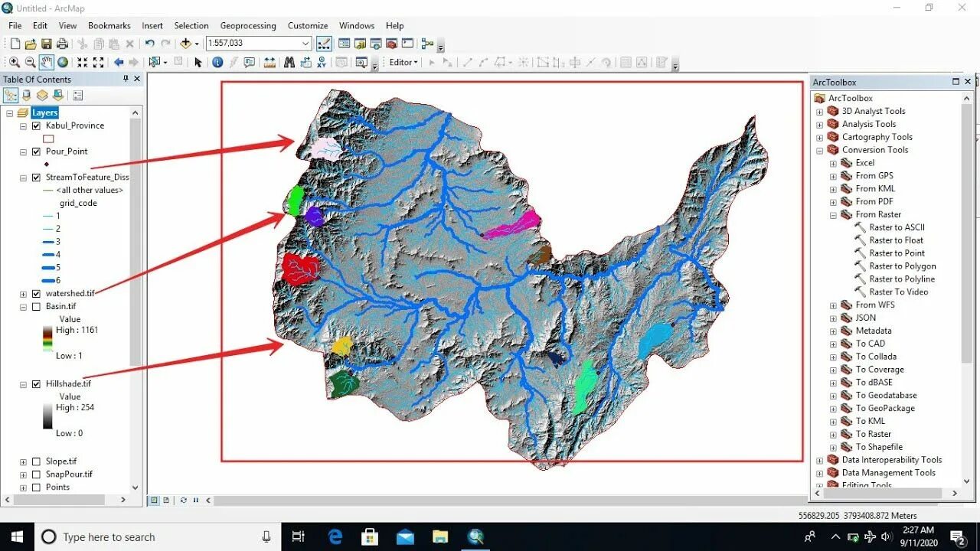The height and width of the screenshot is (551, 980).
Task: Switch TOC to List By Visibility
Action: pos(42,96)
